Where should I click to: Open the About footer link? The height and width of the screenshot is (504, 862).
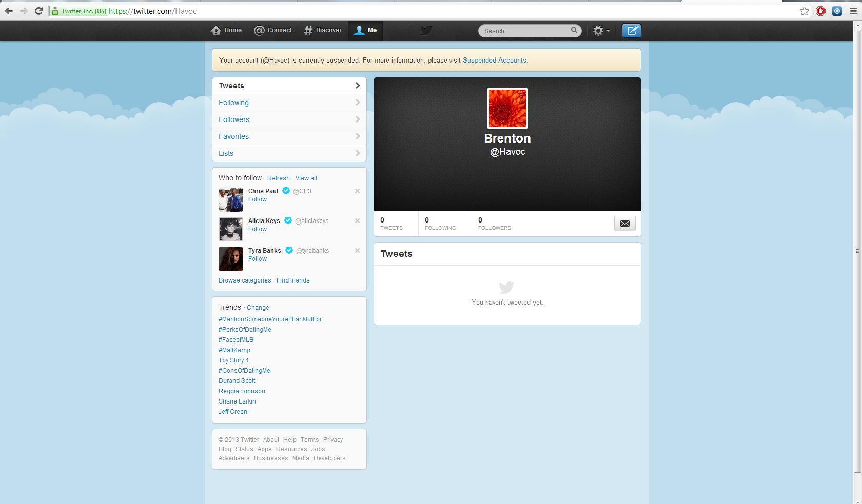click(271, 440)
